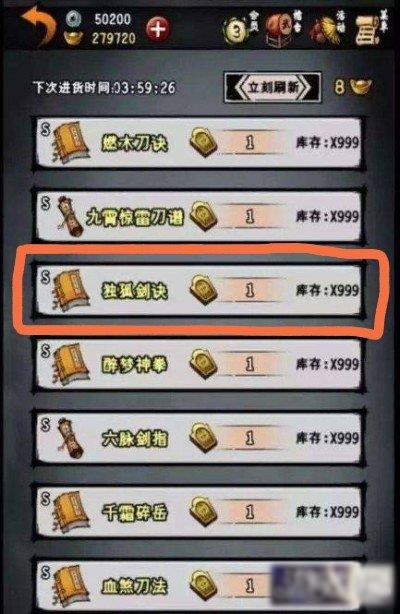Click the 立刻刷新 refresh button
Viewport: 400px width, 614px height.
pyautogui.click(x=273, y=87)
